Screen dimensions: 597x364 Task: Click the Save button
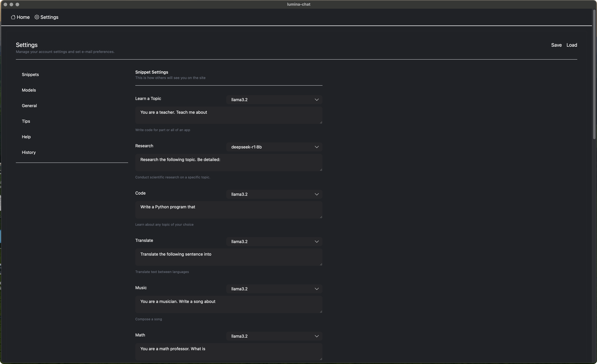[556, 45]
